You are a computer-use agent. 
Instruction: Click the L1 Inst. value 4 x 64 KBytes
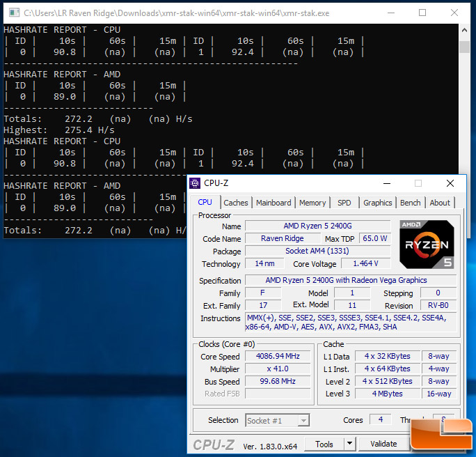coord(388,369)
